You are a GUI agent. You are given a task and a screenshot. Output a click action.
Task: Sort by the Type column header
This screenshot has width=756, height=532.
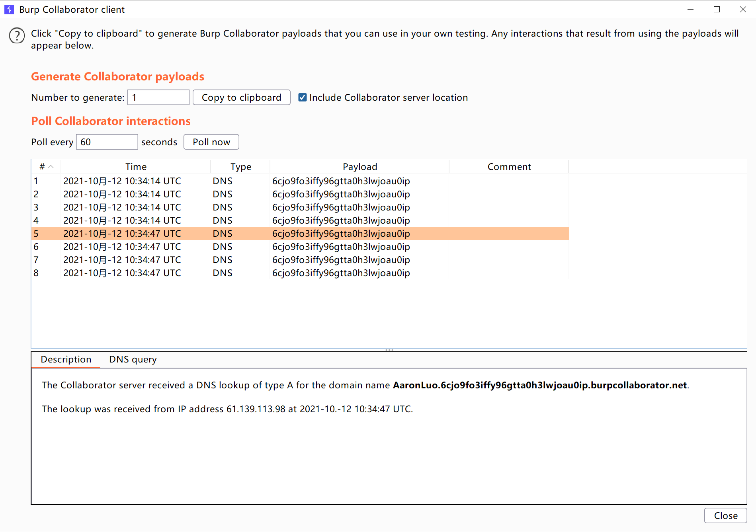[240, 167]
